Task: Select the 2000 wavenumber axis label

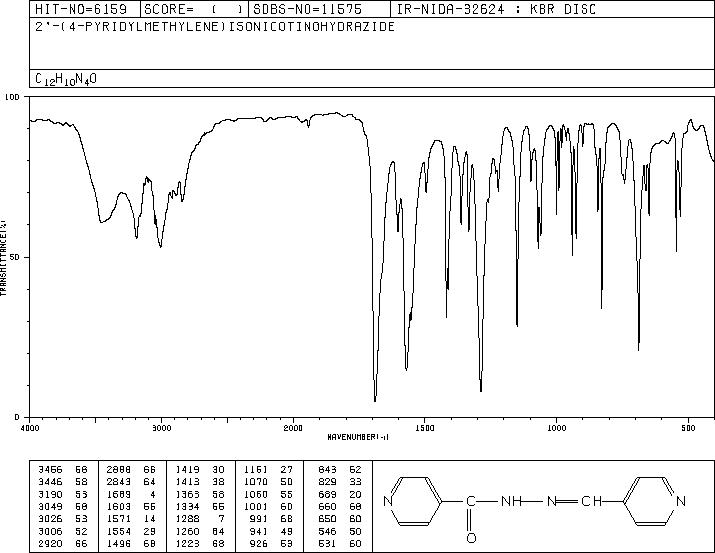Action: pos(292,427)
